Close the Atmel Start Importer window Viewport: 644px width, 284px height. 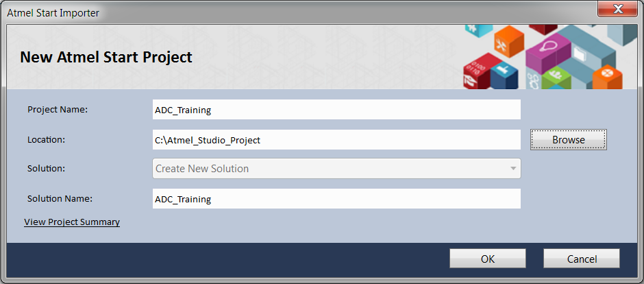[617, 9]
